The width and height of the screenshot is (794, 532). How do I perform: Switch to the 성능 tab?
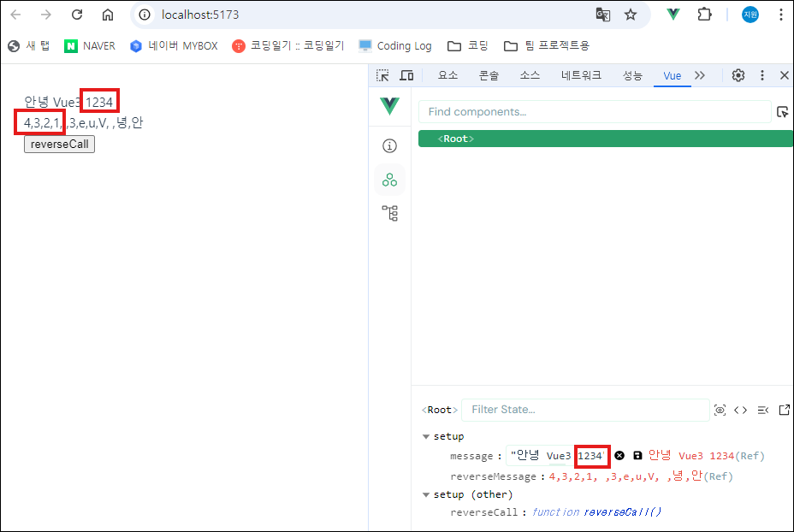click(x=632, y=75)
